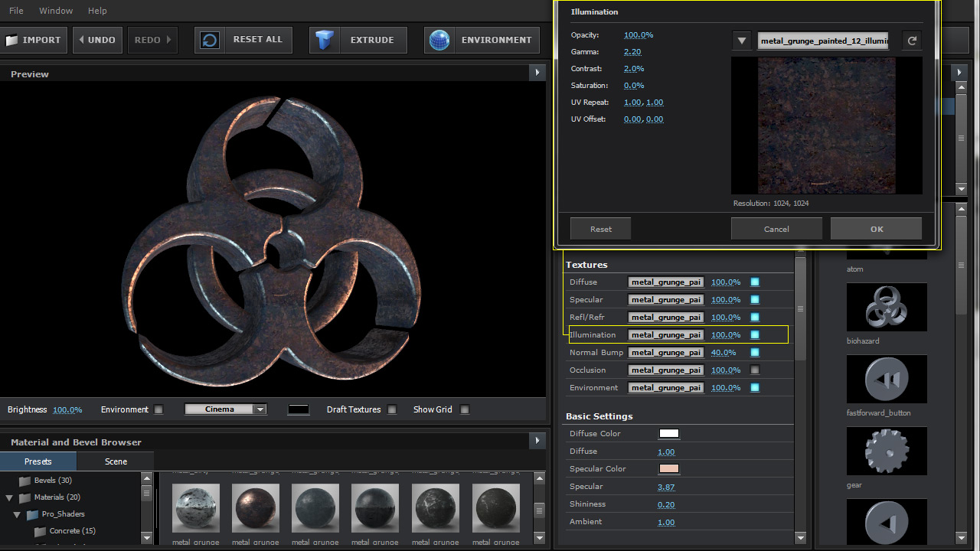This screenshot has height=551, width=980.
Task: Reload the illumination texture with refresh icon
Action: [911, 41]
